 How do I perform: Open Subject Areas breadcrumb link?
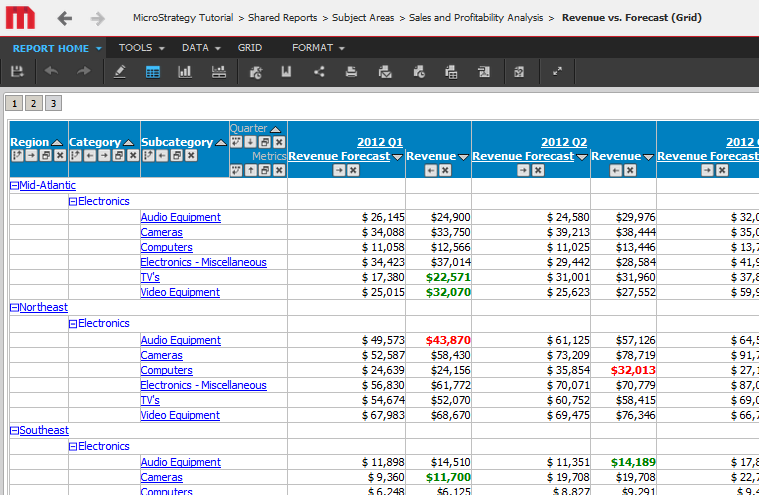[x=363, y=18]
